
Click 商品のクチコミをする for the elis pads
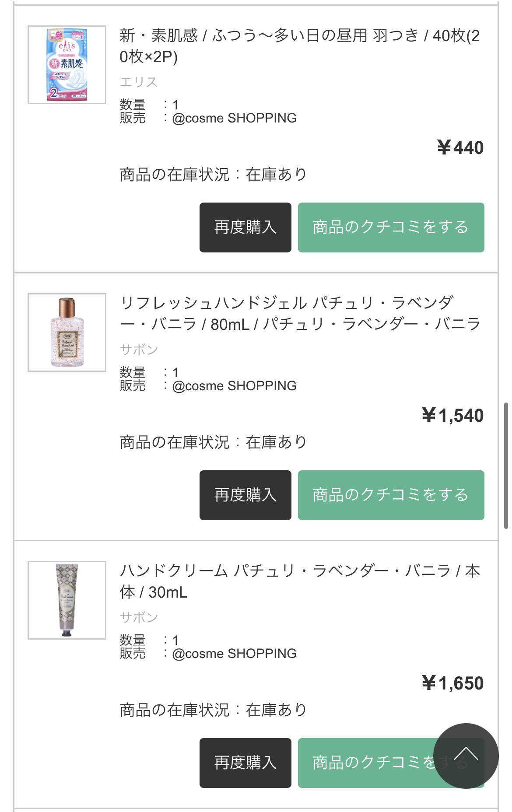pos(391,227)
